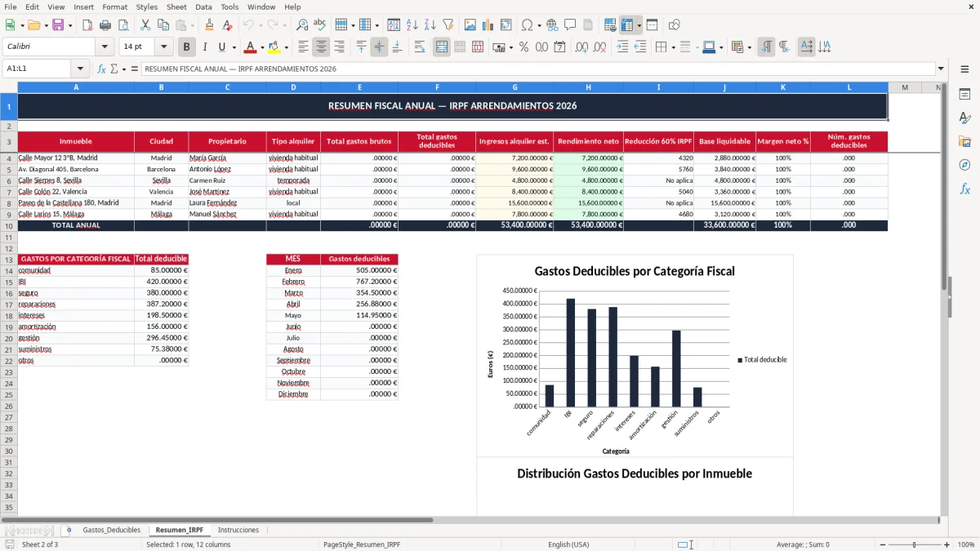Click zoom in plus button

(x=947, y=544)
